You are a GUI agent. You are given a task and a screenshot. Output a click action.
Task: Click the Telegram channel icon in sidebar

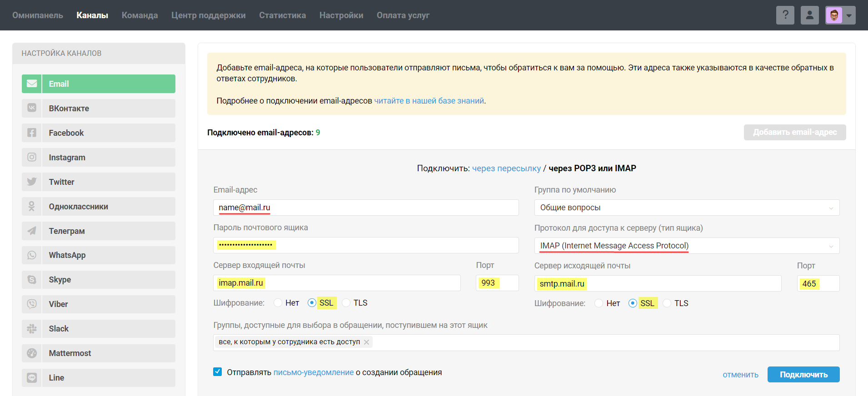point(32,231)
